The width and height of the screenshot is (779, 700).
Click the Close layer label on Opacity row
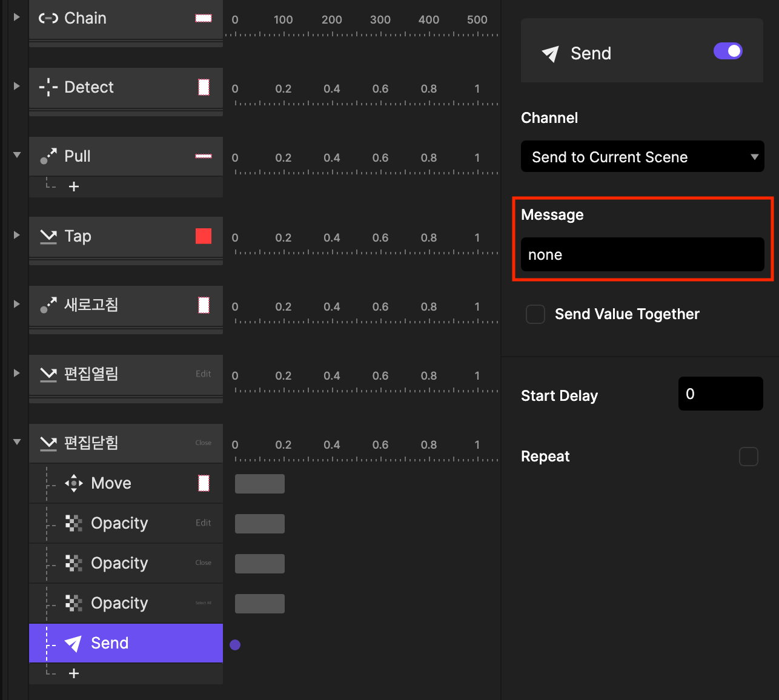click(204, 563)
